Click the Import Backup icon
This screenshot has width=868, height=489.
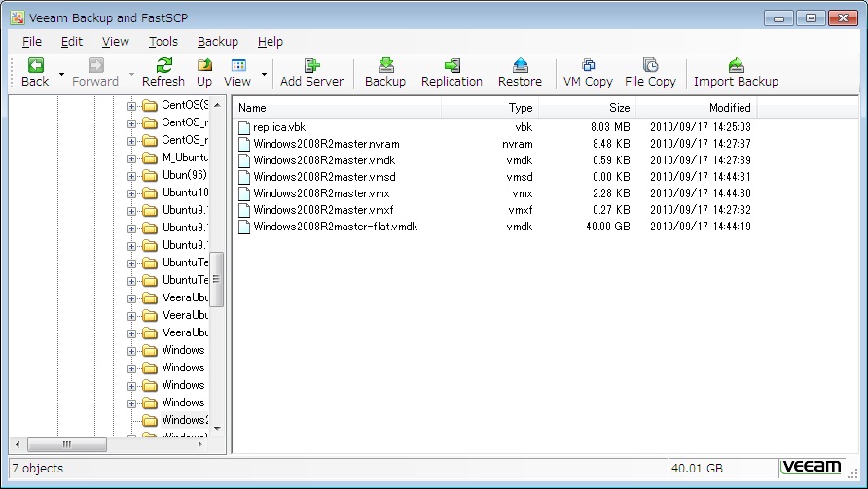point(736,65)
